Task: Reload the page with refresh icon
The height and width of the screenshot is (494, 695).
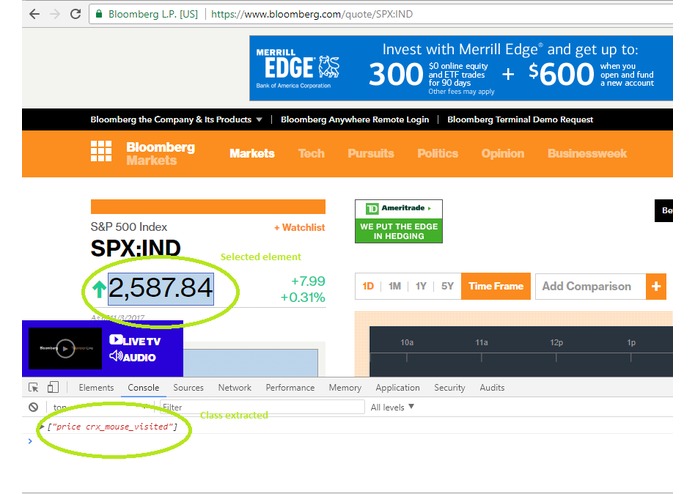Action: click(76, 14)
